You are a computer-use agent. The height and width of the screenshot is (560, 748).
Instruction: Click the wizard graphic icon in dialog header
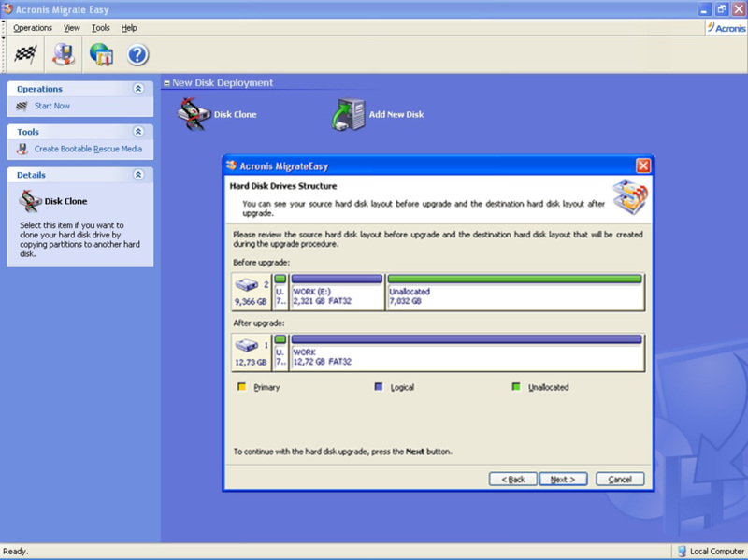630,197
